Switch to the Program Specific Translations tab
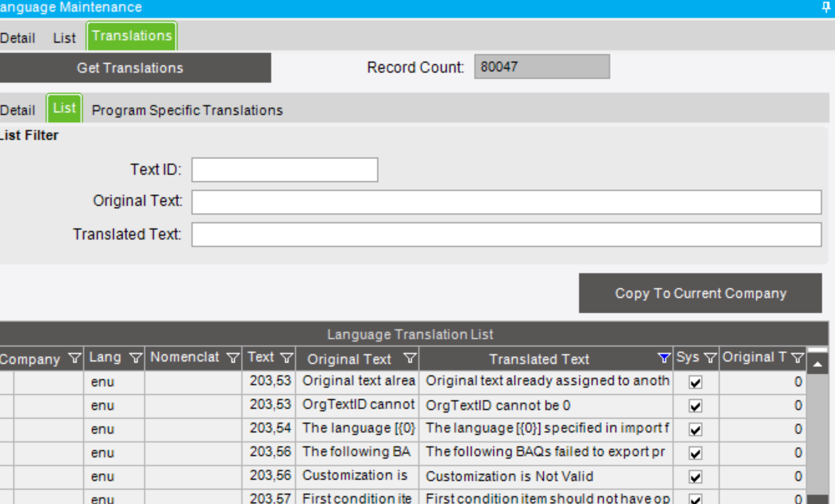The width and height of the screenshot is (835, 504). point(187,110)
